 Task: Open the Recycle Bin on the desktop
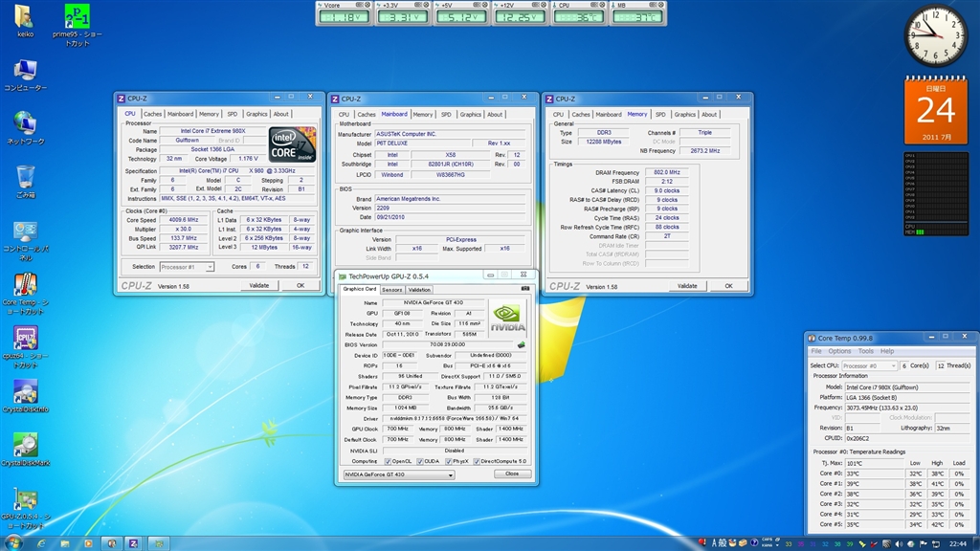pos(26,177)
